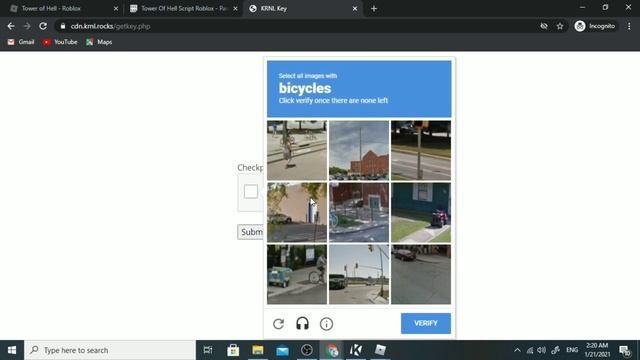Open Microsoft Store from the taskbar

click(233, 350)
